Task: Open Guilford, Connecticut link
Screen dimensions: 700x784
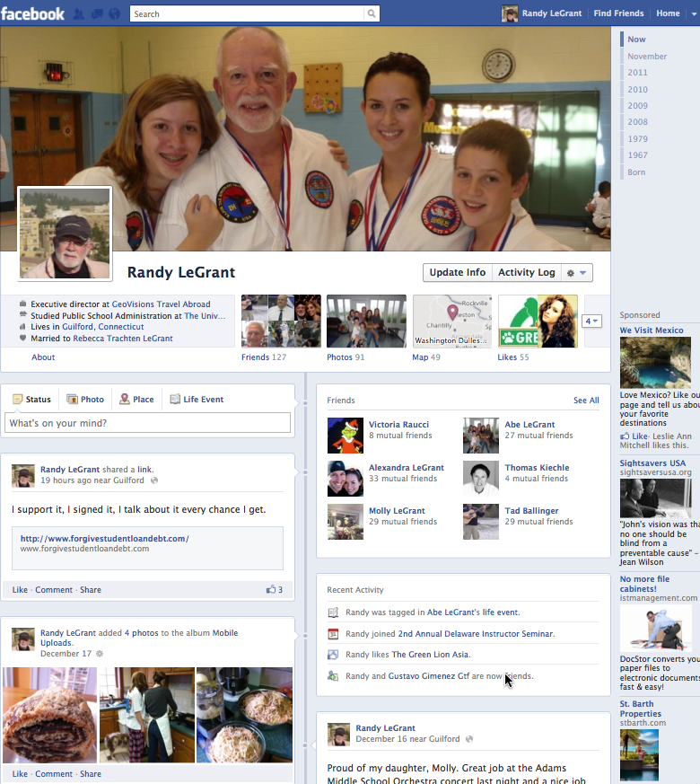Action: click(103, 327)
